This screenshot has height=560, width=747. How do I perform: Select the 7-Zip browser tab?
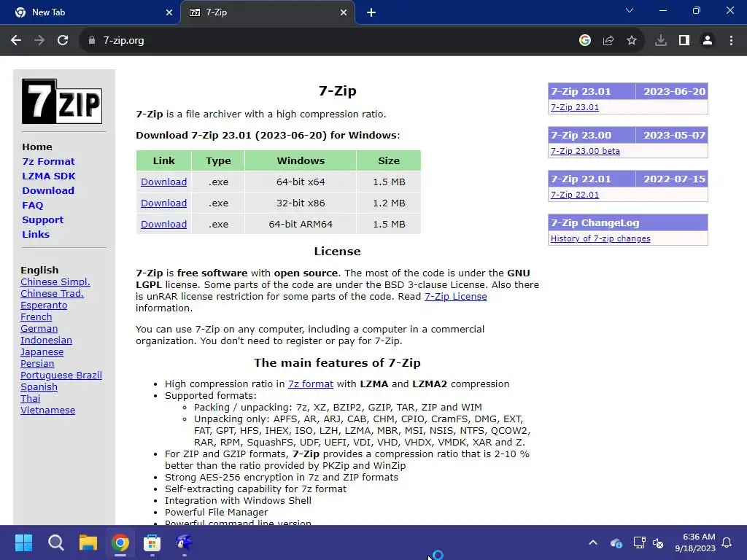tap(267, 12)
